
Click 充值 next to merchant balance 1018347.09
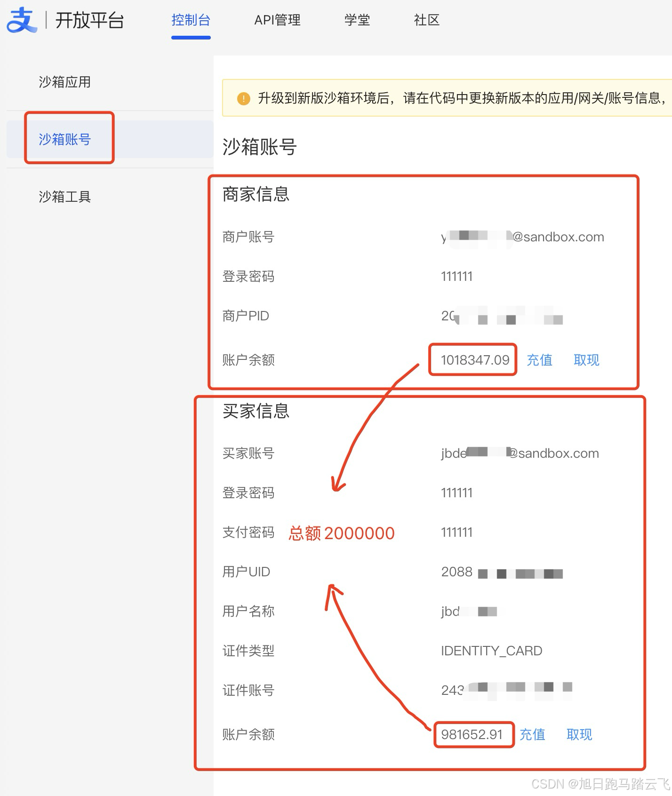click(x=539, y=360)
